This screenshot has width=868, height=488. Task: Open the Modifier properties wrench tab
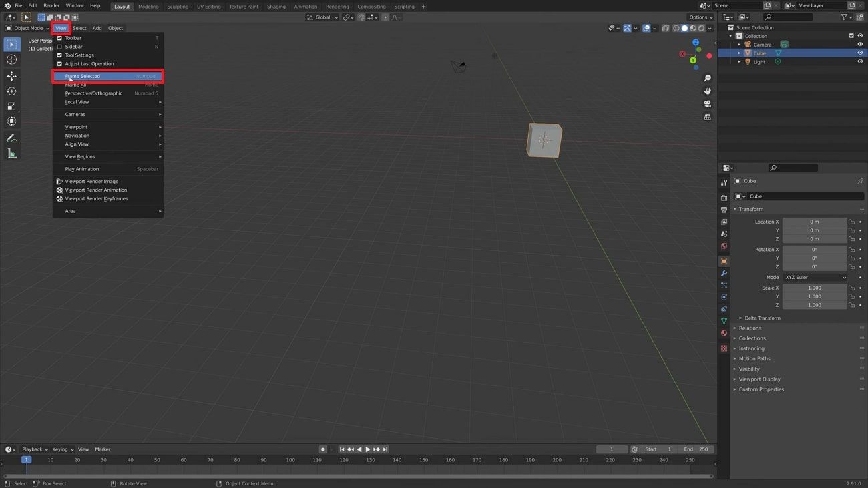(724, 273)
